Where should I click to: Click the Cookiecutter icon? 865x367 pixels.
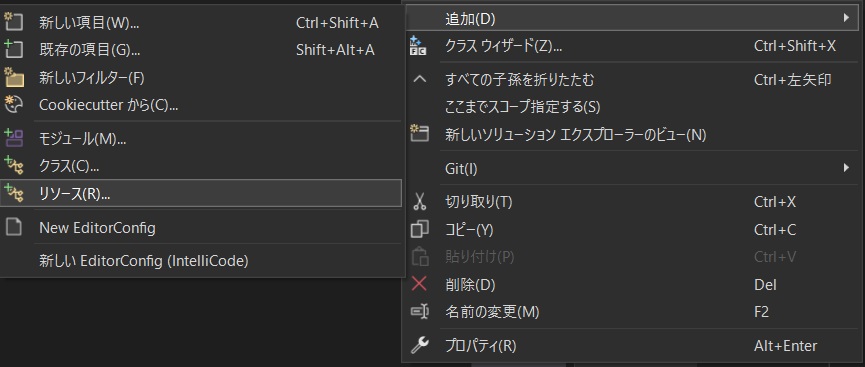[13, 104]
